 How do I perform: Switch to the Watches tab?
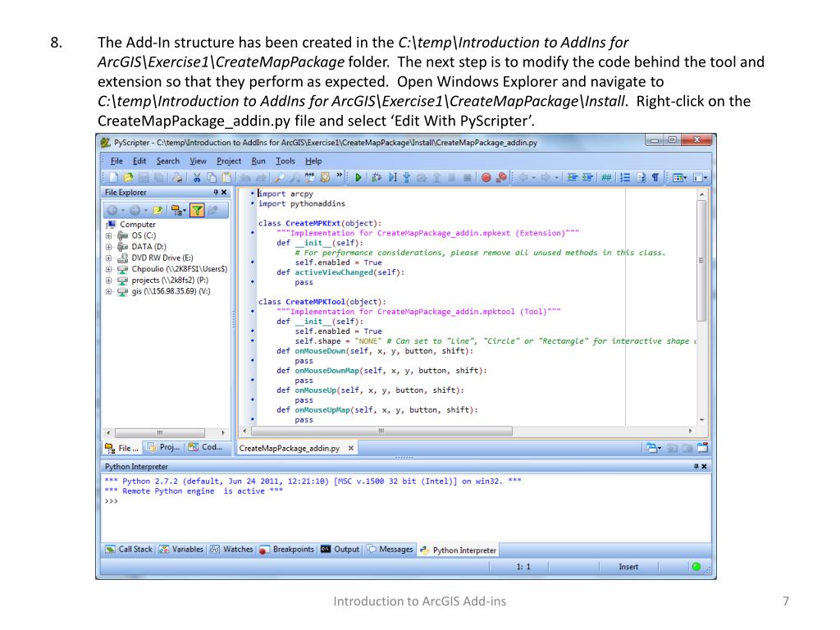pyautogui.click(x=231, y=549)
